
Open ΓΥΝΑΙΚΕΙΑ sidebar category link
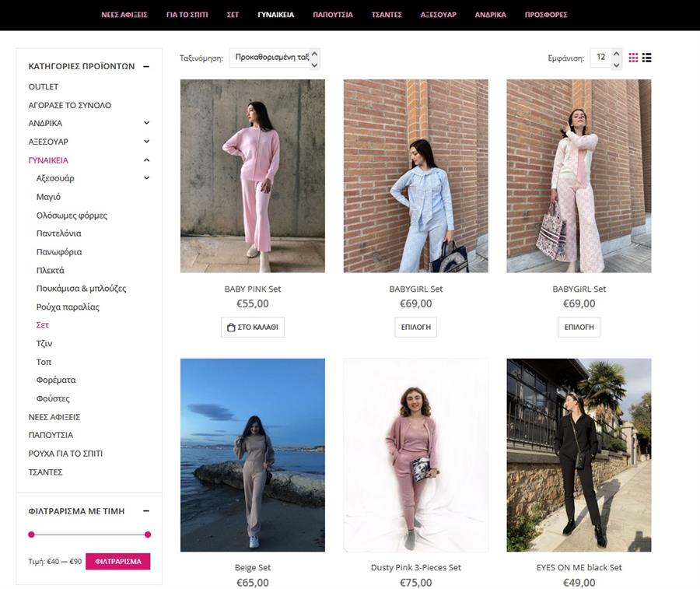(x=48, y=160)
